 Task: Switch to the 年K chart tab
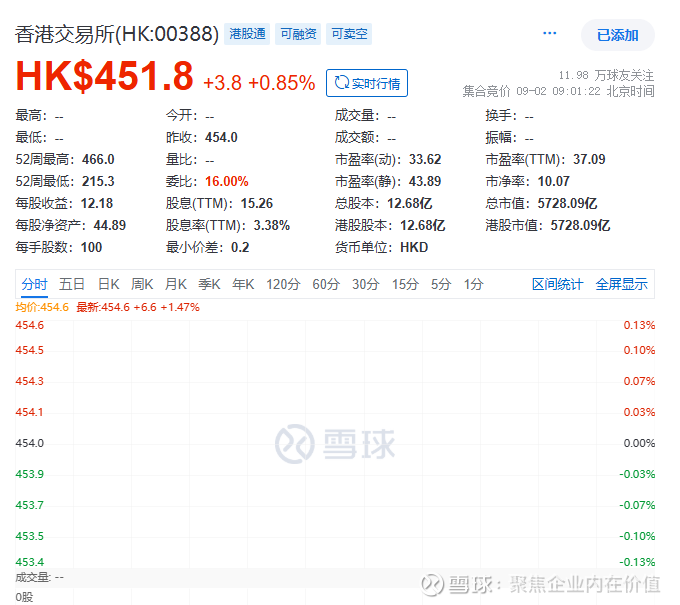[243, 285]
